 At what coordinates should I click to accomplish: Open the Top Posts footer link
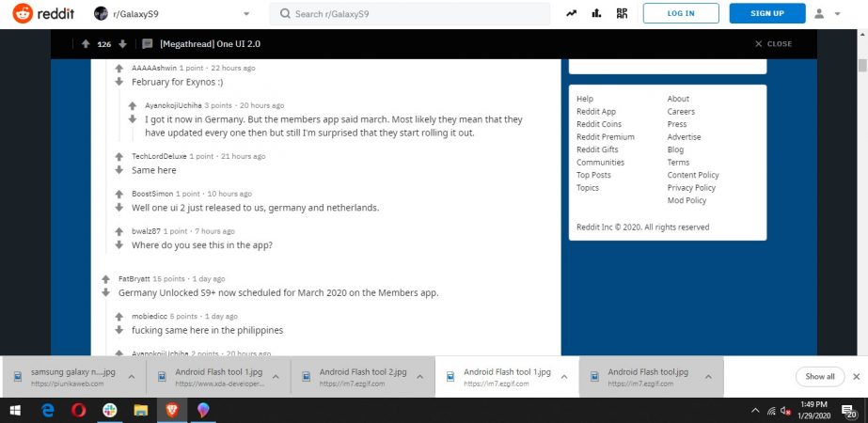[594, 175]
